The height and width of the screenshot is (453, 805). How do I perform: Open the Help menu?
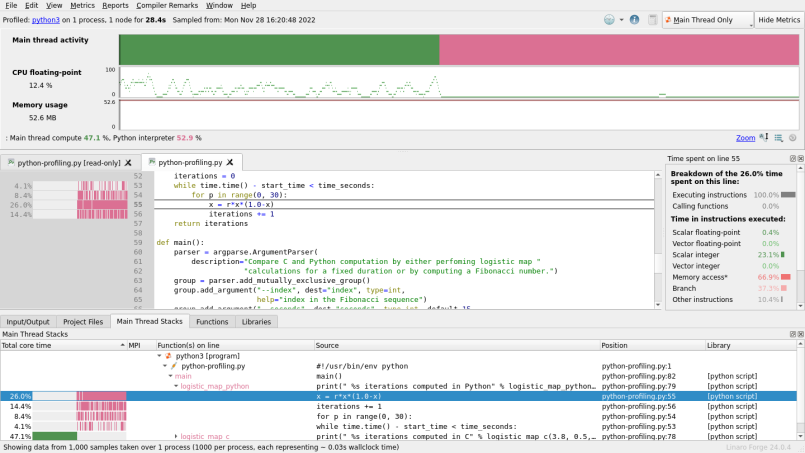(248, 5)
